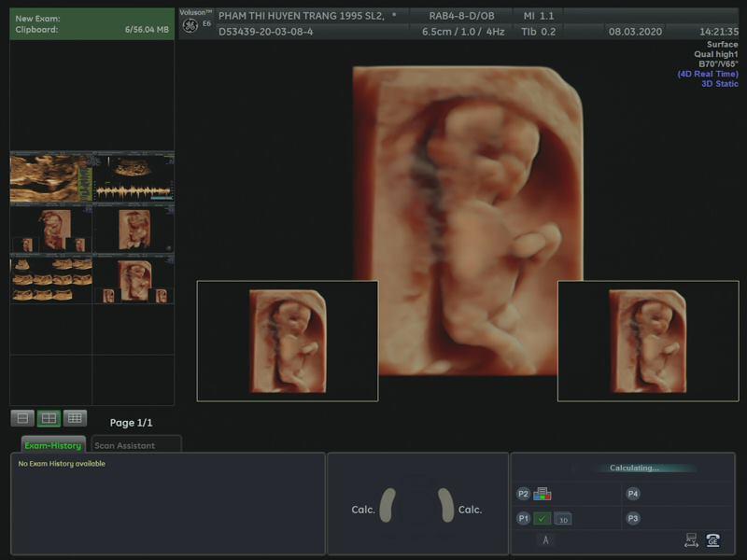Screen dimensions: 747x560
Task: Switch to the Scan Assistant tab
Action: point(136,445)
